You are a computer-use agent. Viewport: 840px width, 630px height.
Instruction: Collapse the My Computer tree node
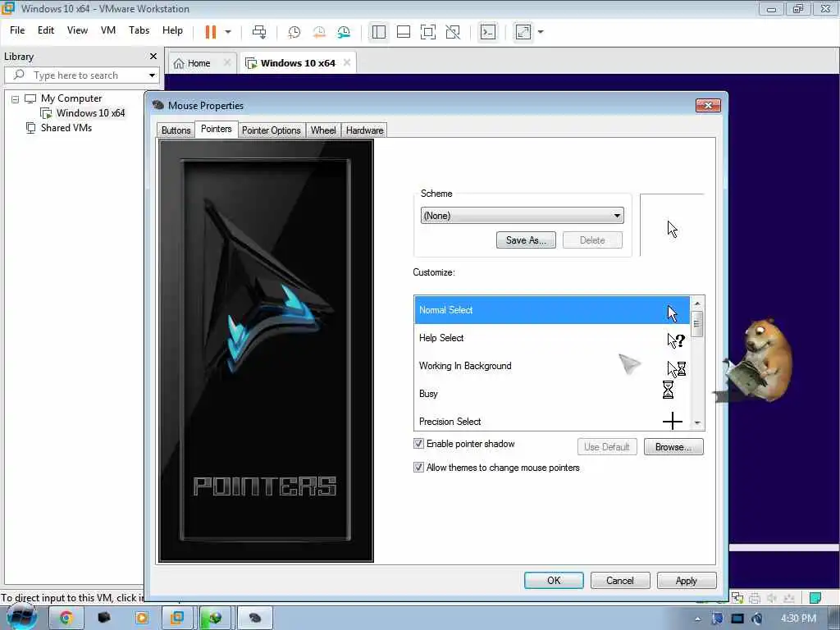pyautogui.click(x=15, y=99)
